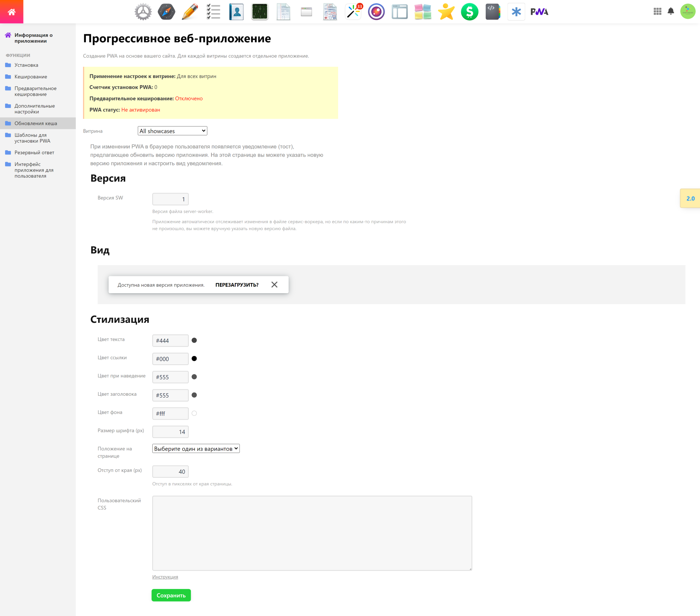700x616 pixels.
Task: Open the blue asterisk app icon
Action: pyautogui.click(x=516, y=12)
